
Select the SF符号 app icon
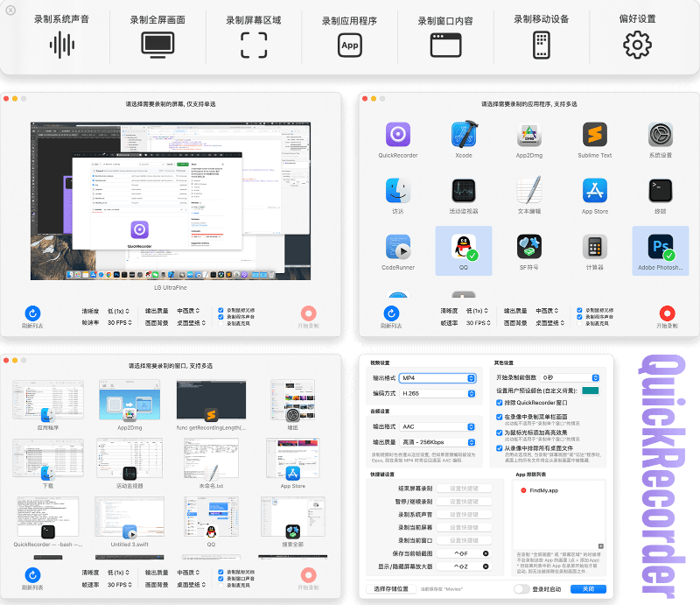point(529,247)
